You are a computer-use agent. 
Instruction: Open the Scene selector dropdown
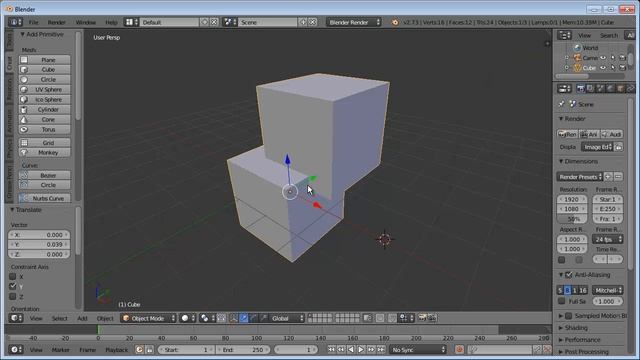coord(230,22)
